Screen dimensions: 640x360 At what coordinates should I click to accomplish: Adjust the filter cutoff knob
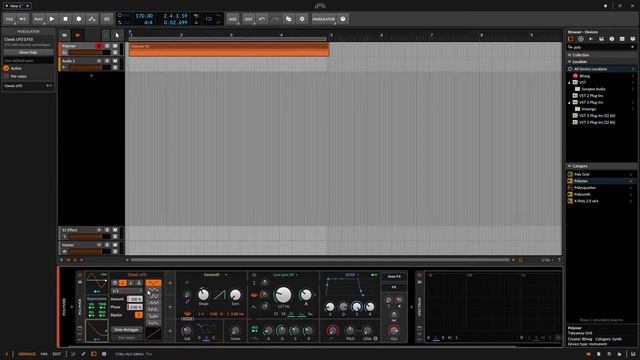pos(283,294)
